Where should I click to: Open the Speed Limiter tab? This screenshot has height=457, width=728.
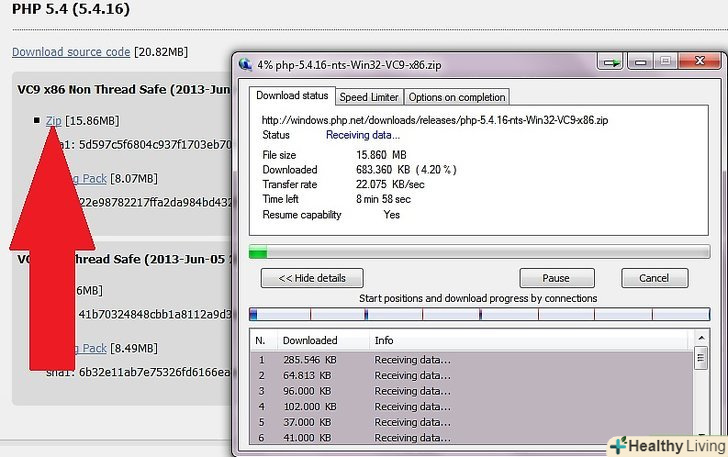pos(369,97)
